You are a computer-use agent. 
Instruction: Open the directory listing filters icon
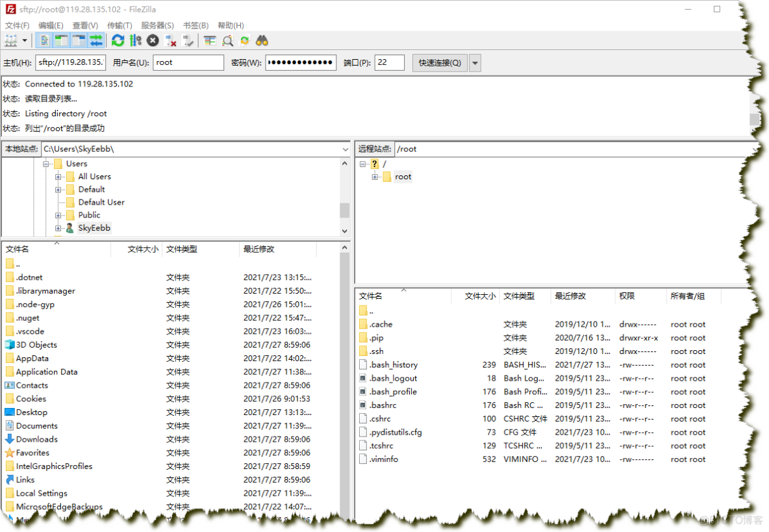(210, 41)
